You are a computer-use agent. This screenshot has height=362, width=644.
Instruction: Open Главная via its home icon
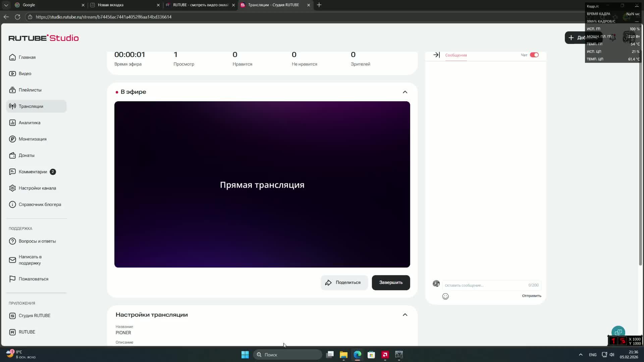coord(12,57)
